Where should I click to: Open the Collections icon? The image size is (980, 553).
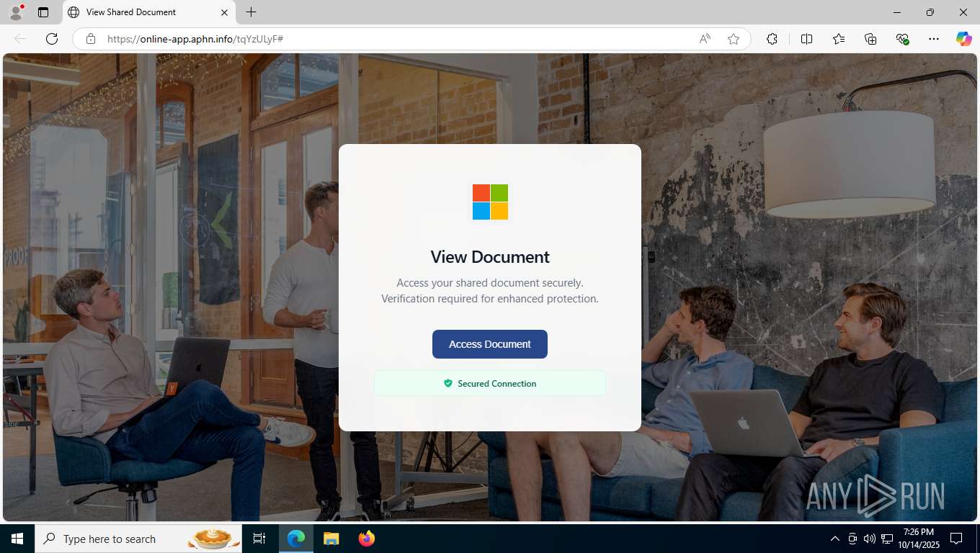coord(870,39)
